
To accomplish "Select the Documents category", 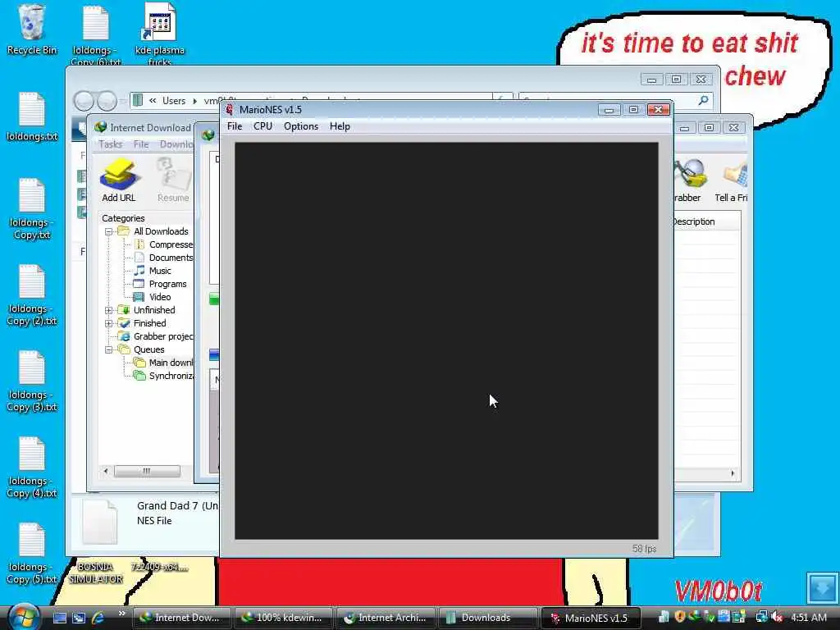I will (163, 258).
